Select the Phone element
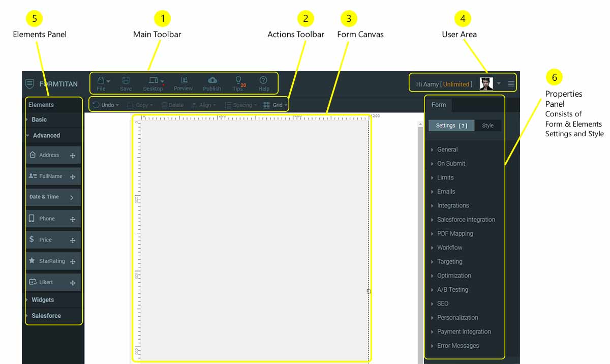The image size is (610, 364). [53, 219]
